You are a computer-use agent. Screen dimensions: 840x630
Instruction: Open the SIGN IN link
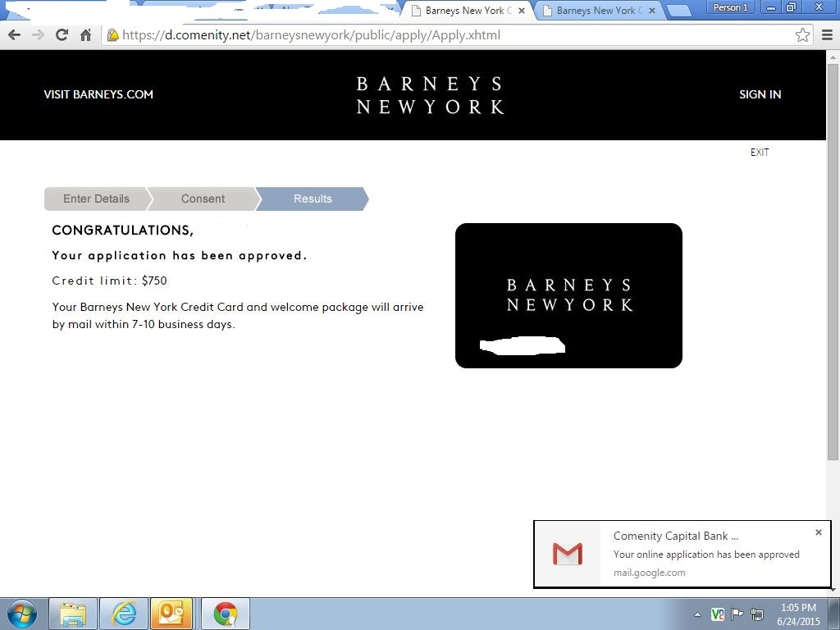pyautogui.click(x=760, y=94)
